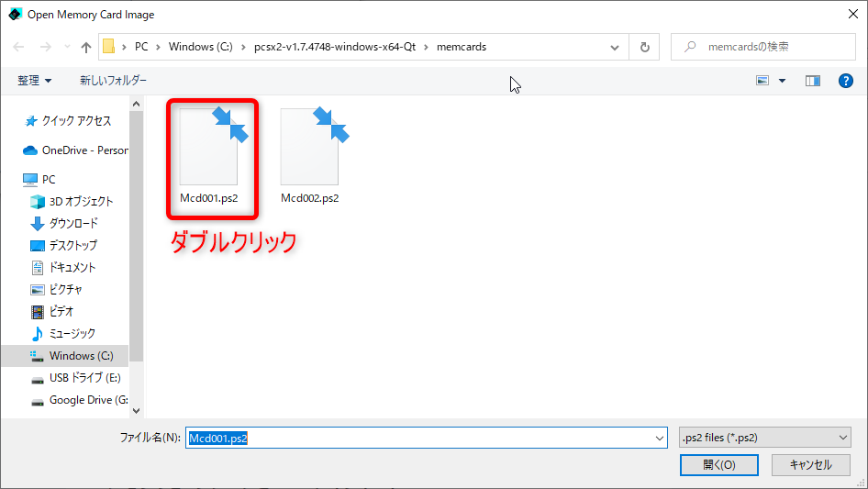Click the キャンセル button
This screenshot has height=489, width=868.
click(810, 465)
